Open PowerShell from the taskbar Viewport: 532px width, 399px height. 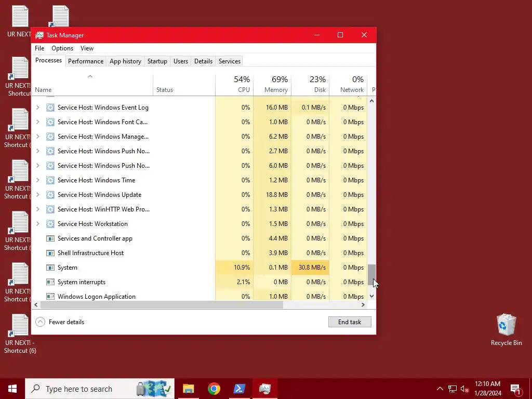239,389
